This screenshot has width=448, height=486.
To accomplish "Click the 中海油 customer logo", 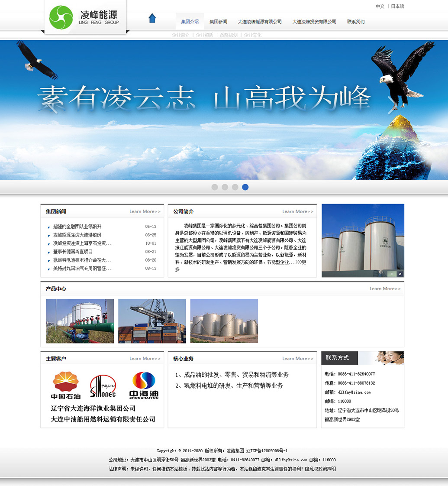I will (x=144, y=385).
